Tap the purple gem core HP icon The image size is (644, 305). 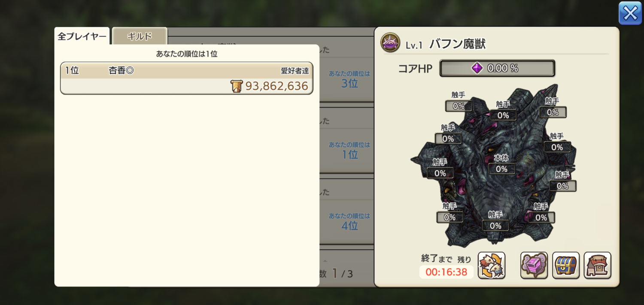477,68
